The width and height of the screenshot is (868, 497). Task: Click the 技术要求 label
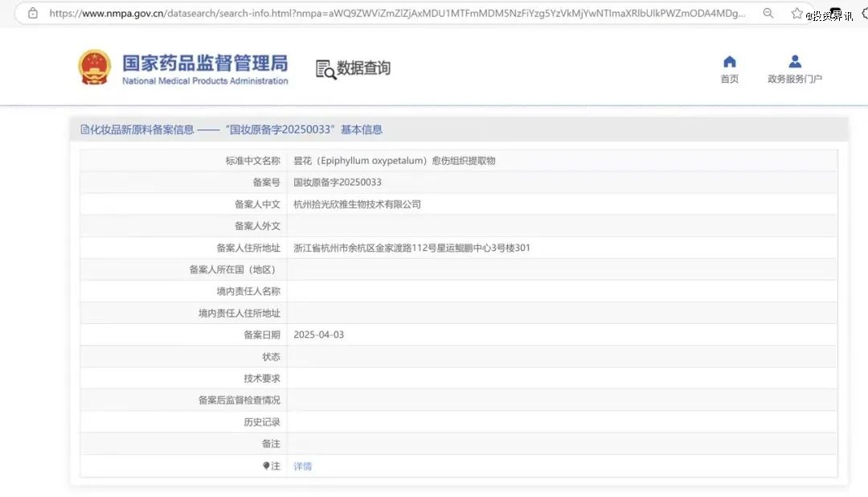point(262,379)
